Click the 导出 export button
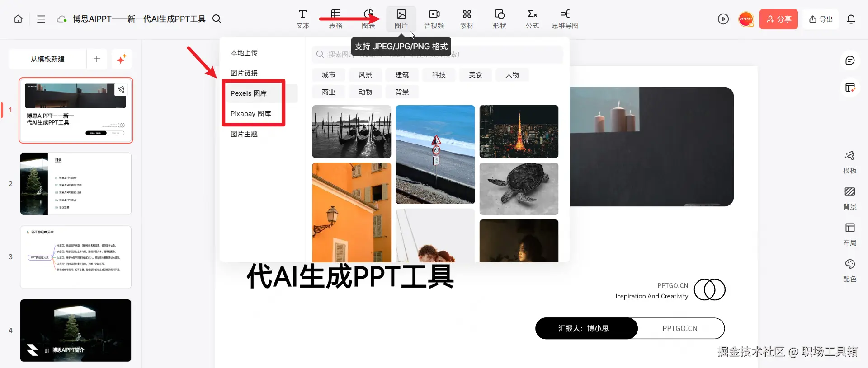This screenshot has width=868, height=368. click(821, 19)
